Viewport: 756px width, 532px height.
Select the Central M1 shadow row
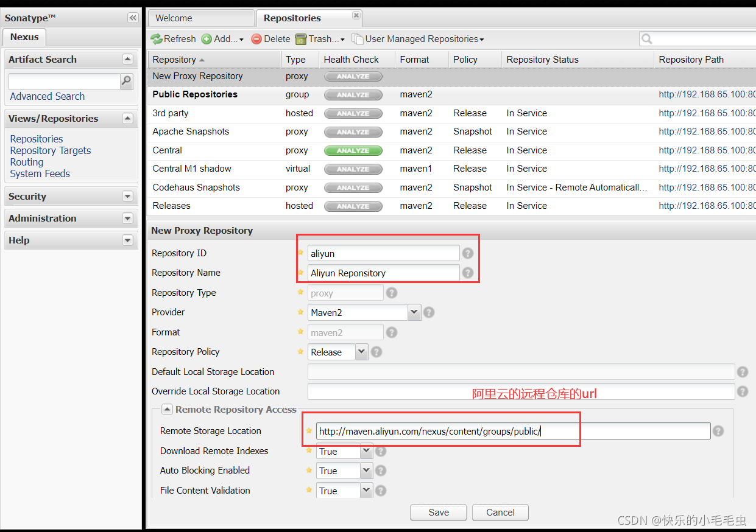pyautogui.click(x=451, y=169)
